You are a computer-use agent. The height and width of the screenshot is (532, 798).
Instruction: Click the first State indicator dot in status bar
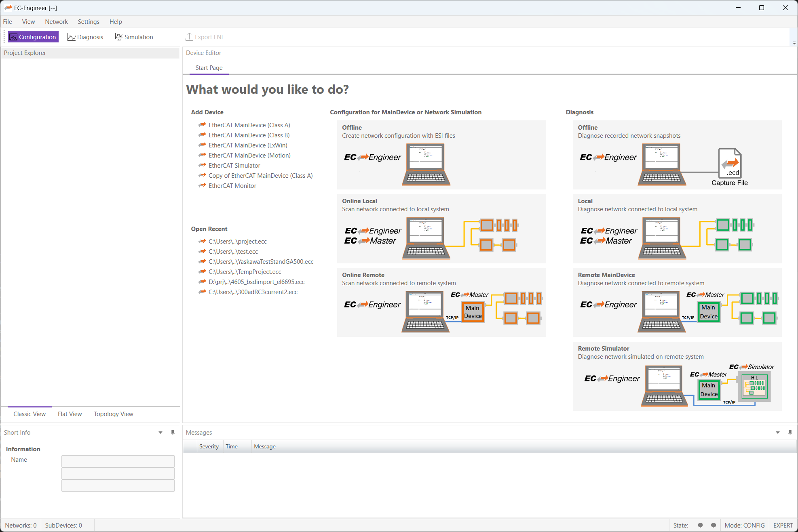[x=700, y=525]
